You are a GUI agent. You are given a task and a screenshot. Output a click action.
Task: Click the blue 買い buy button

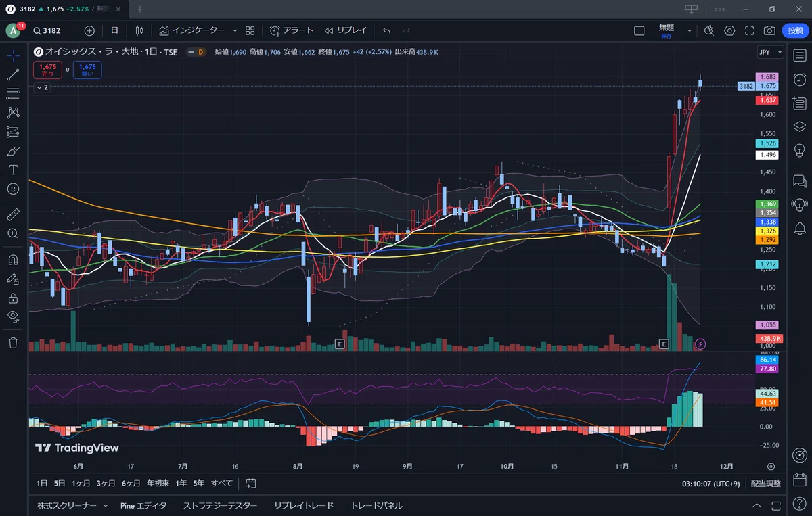click(87, 70)
